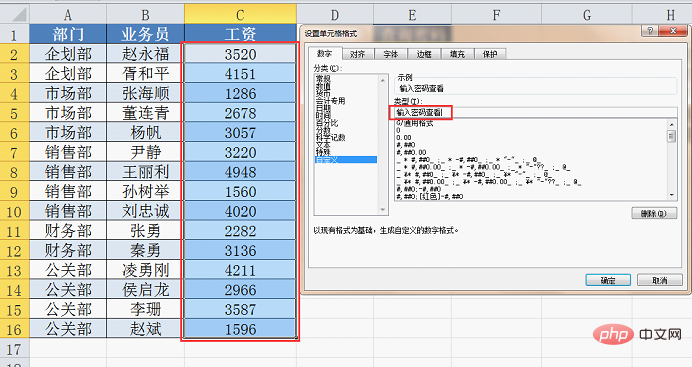Select the cell containing 胥和平
The height and width of the screenshot is (367, 692).
[x=145, y=73]
